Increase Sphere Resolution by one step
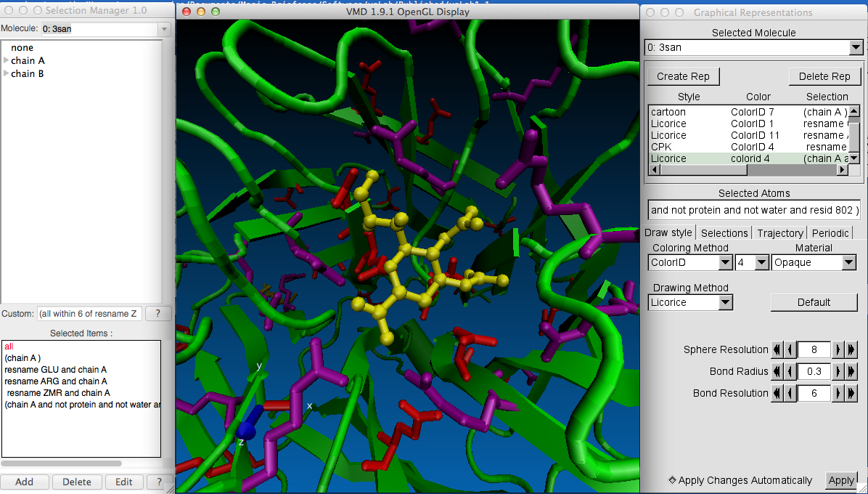The height and width of the screenshot is (494, 868). tap(838, 349)
